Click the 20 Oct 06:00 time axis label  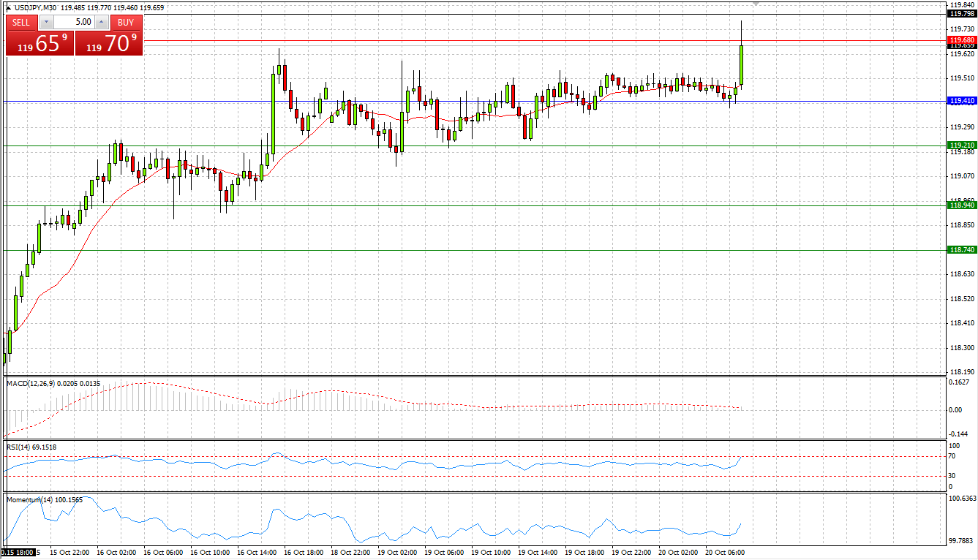point(725,553)
